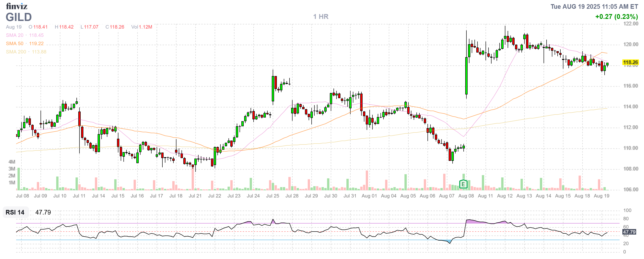644x259 pixels.
Task: Click the green earnings E marker
Action: [463, 184]
